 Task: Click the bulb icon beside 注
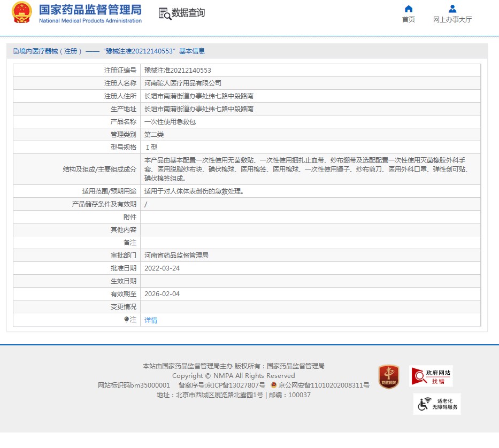click(126, 319)
